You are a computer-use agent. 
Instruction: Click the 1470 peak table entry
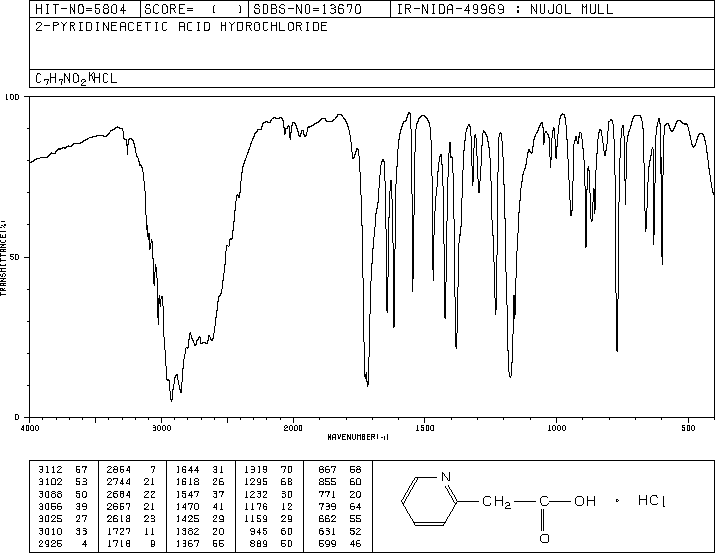click(200, 506)
